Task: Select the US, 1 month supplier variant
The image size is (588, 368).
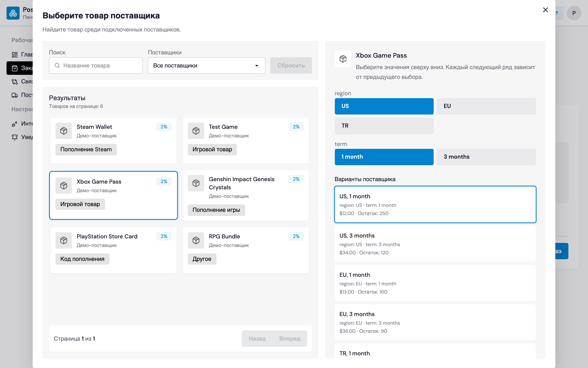Action: click(435, 204)
